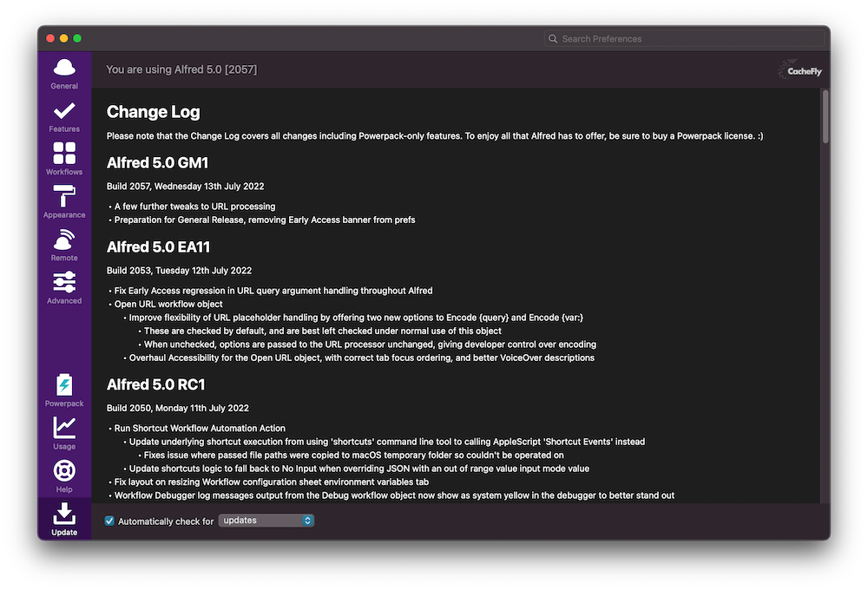Open the Remote section
868x590 pixels.
64,239
